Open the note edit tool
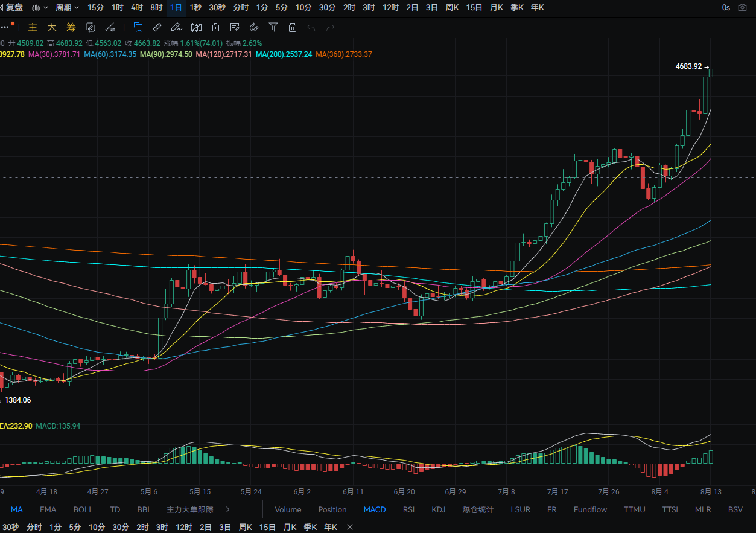 coord(235,27)
